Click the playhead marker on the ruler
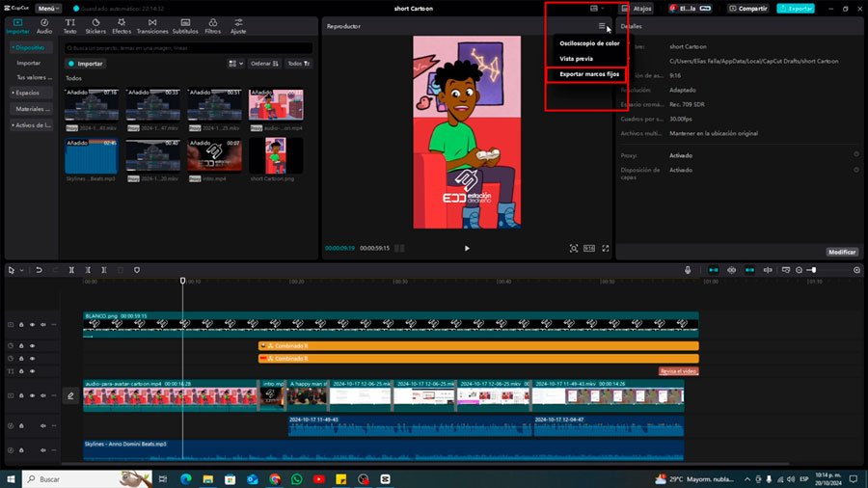Viewport: 868px width, 488px height. pos(182,281)
